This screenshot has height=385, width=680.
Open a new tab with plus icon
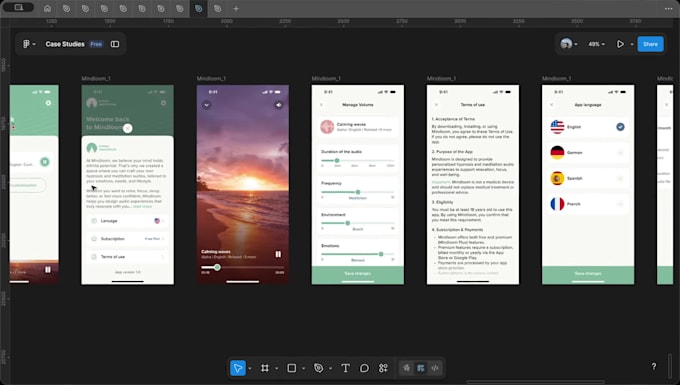pyautogui.click(x=236, y=8)
